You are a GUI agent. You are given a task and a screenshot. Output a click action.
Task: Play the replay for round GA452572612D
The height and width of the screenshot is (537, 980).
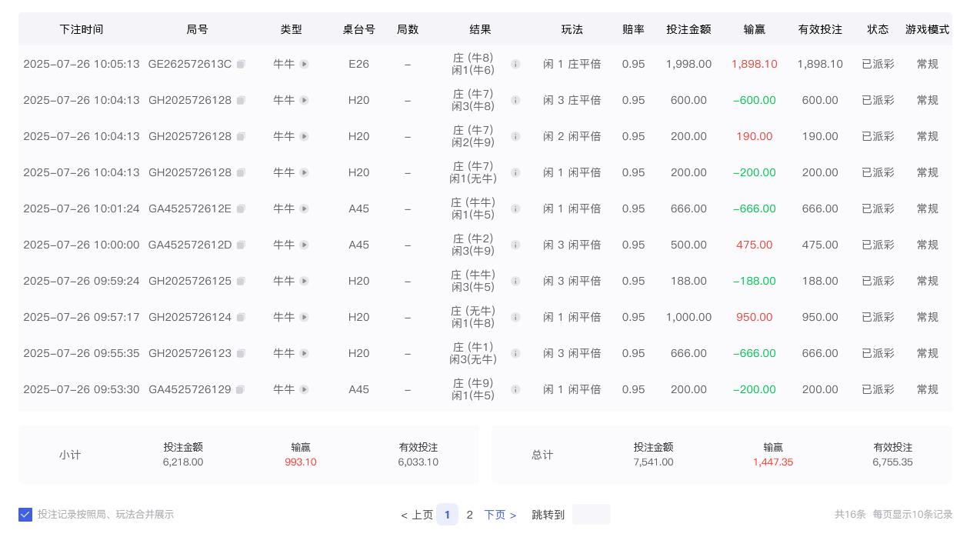(x=305, y=245)
